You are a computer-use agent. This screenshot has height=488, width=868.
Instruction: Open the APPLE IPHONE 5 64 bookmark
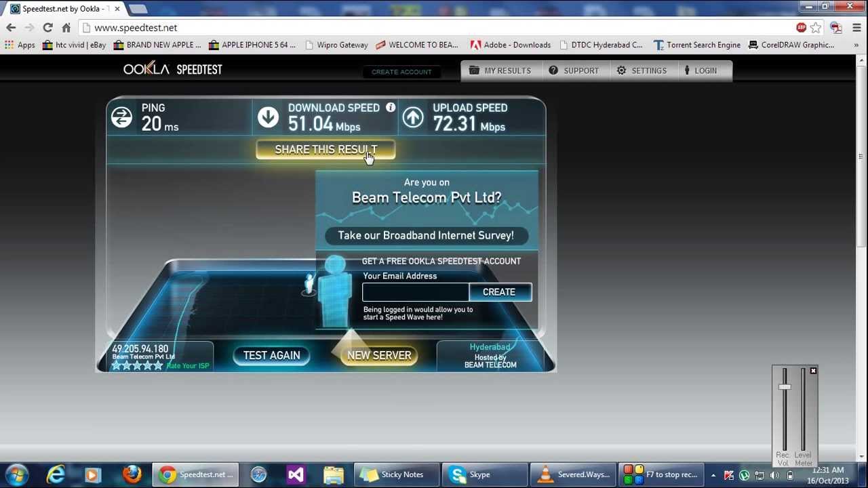[252, 45]
